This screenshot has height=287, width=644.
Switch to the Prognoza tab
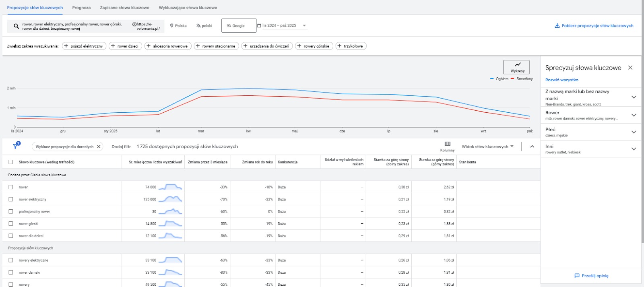point(81,8)
